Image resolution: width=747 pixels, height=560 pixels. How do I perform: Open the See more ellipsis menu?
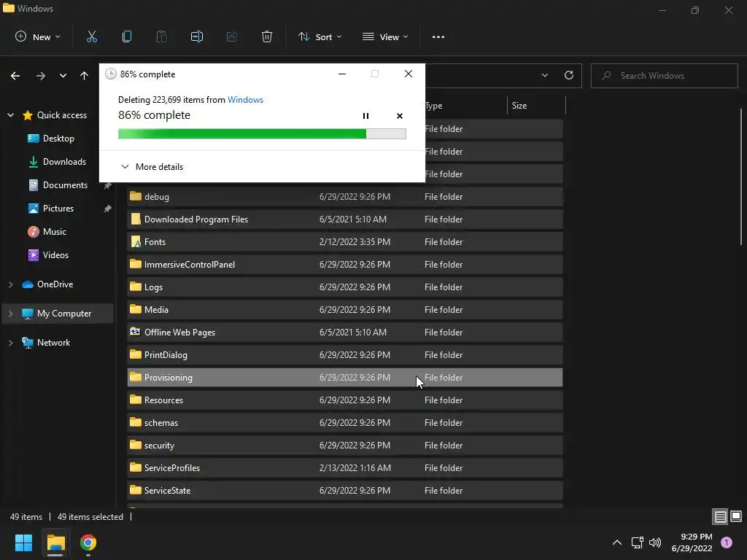click(x=438, y=36)
